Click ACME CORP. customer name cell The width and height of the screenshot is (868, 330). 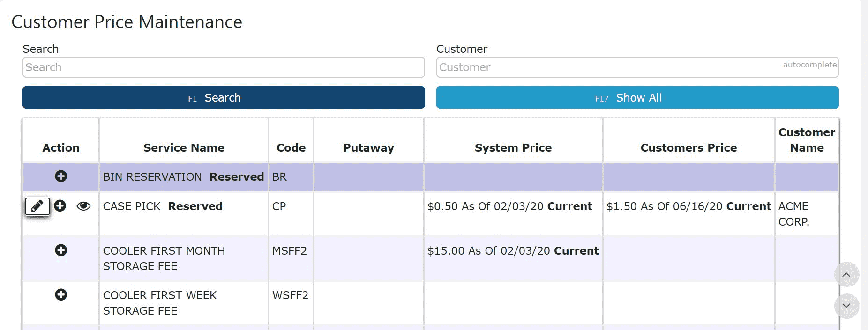tap(794, 214)
